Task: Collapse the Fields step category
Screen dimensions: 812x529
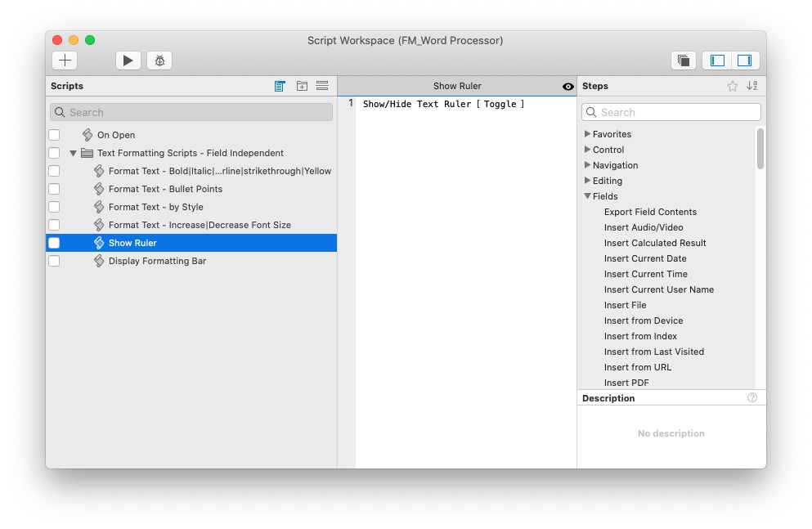Action: click(587, 196)
